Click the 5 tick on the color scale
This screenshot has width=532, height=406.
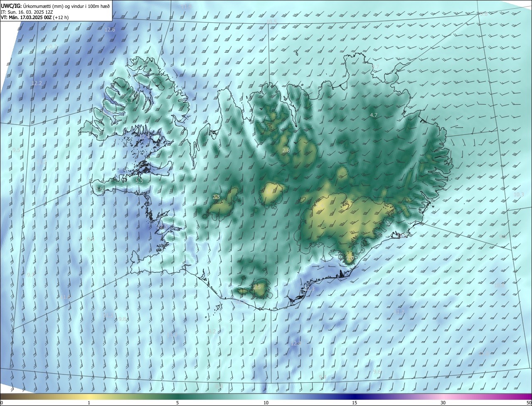coord(177,403)
